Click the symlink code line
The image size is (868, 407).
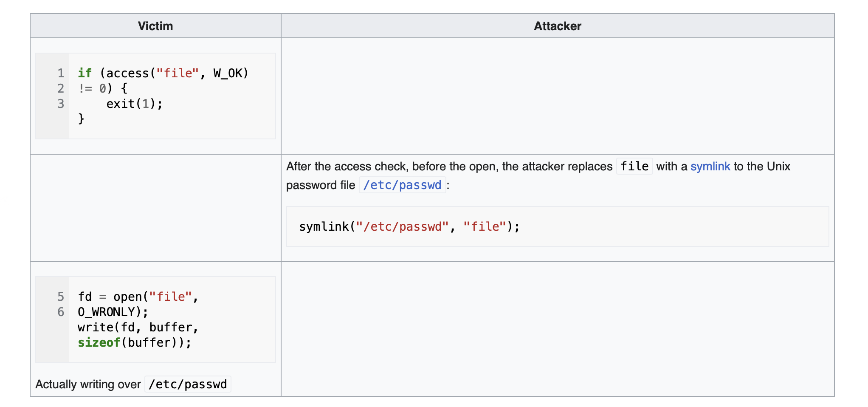(409, 227)
